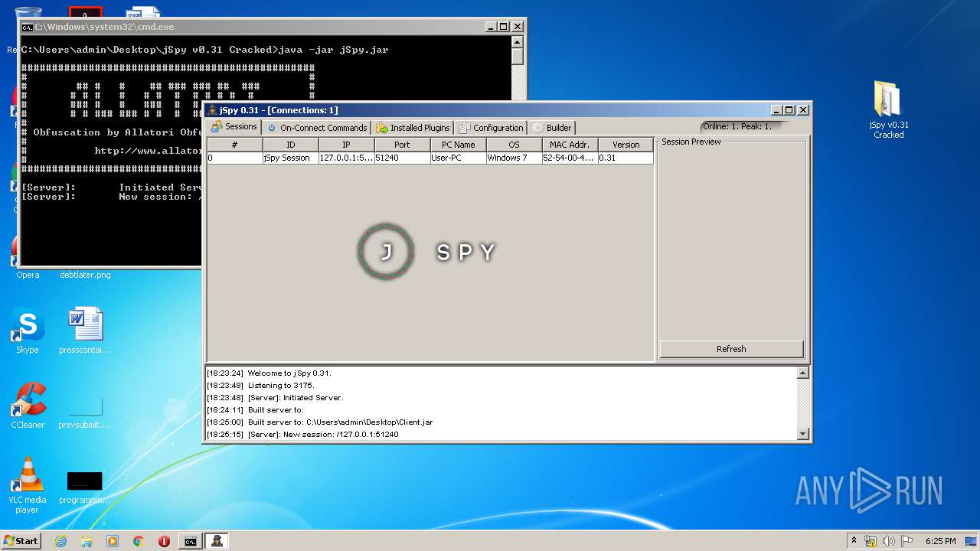The image size is (980, 551).
Task: Click the network tray icon
Action: 871,541
